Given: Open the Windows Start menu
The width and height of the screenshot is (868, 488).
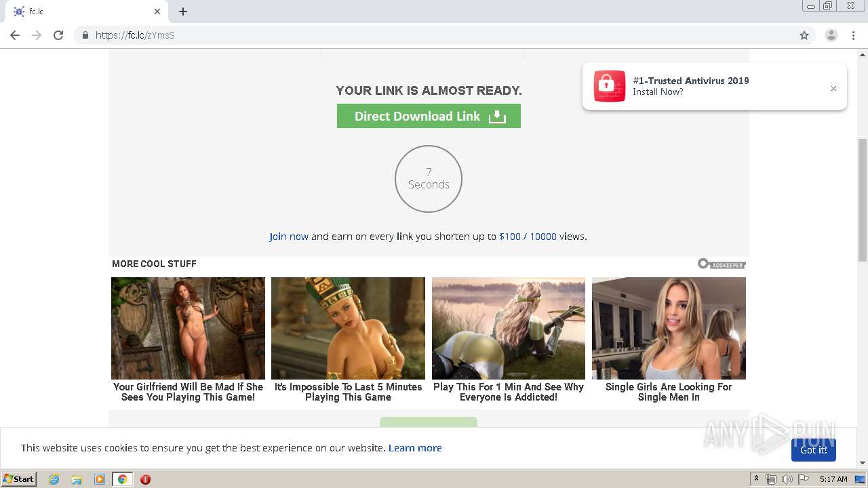Looking at the screenshot, I should pos(19,479).
